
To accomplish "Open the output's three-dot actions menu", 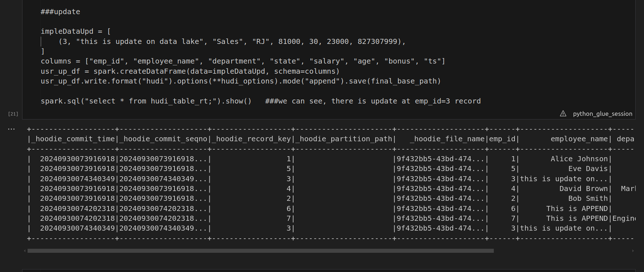I will pos(11,129).
